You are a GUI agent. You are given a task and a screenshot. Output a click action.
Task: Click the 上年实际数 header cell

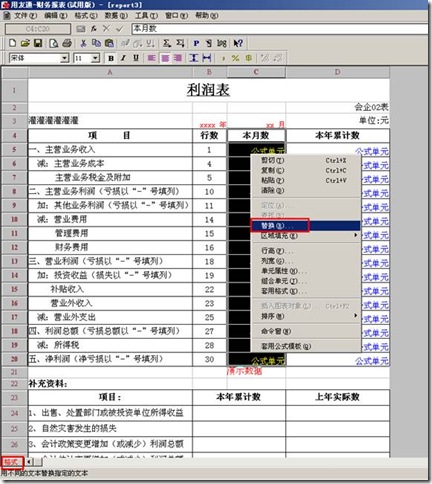[x=337, y=397]
